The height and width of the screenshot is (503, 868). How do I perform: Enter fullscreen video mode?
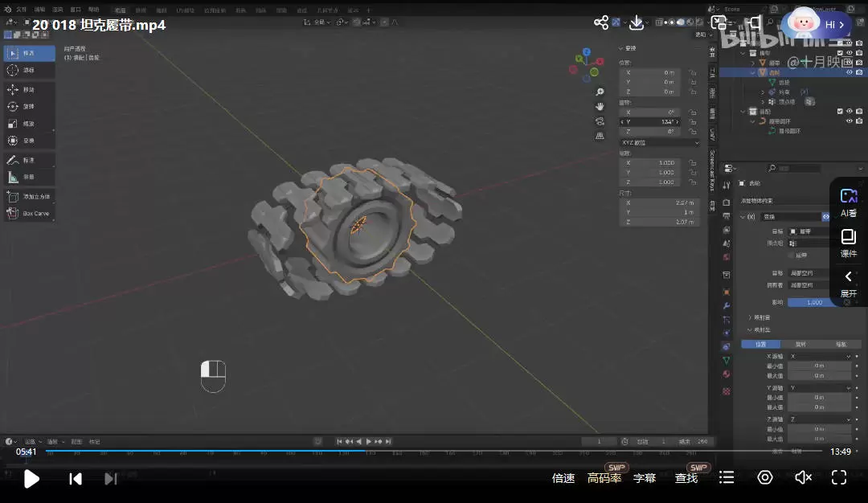(839, 477)
